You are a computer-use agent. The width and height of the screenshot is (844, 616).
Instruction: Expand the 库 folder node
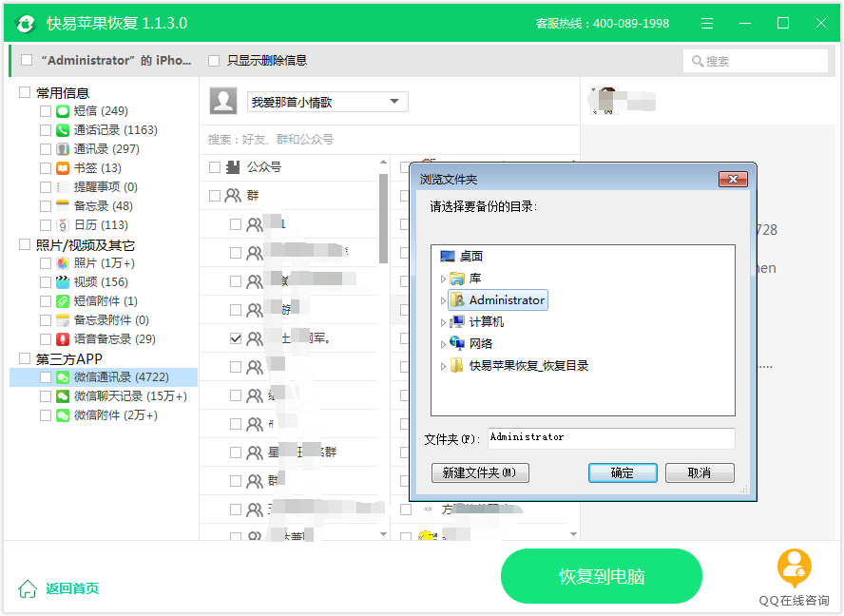tap(443, 279)
